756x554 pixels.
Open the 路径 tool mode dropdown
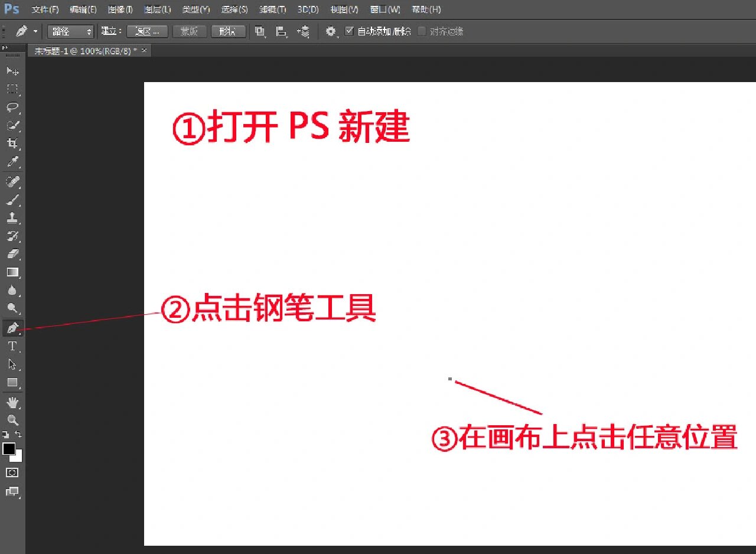pyautogui.click(x=70, y=31)
